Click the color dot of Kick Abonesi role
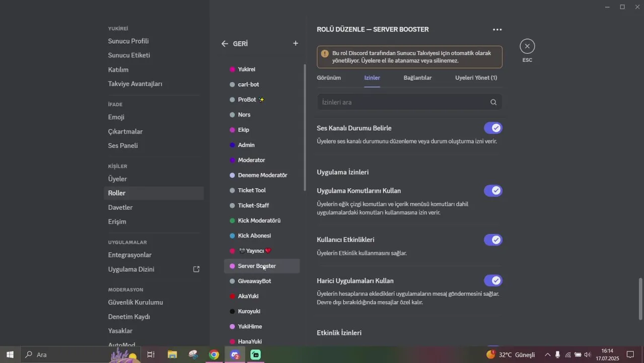The height and width of the screenshot is (363, 644). [232, 235]
